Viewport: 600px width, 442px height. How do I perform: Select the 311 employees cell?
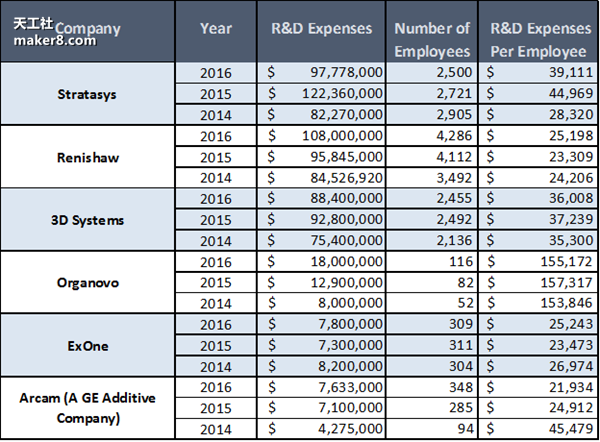point(432,345)
